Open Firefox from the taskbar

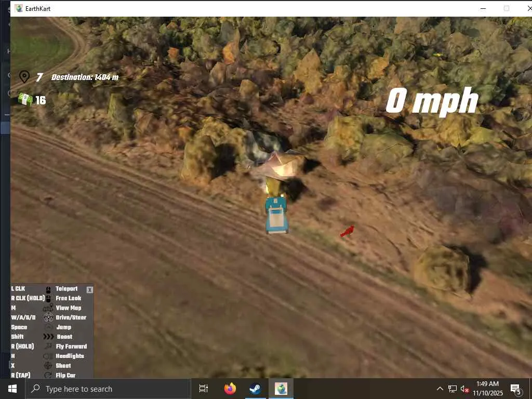pos(230,389)
